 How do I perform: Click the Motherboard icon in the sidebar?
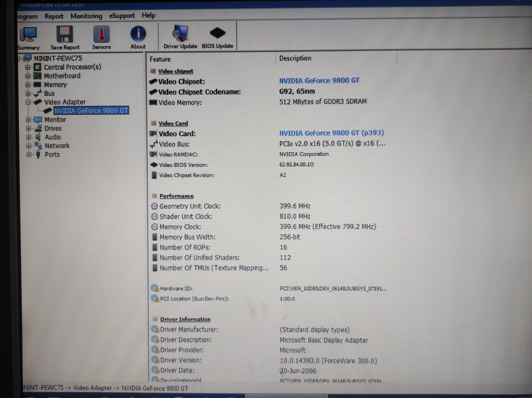(x=37, y=76)
